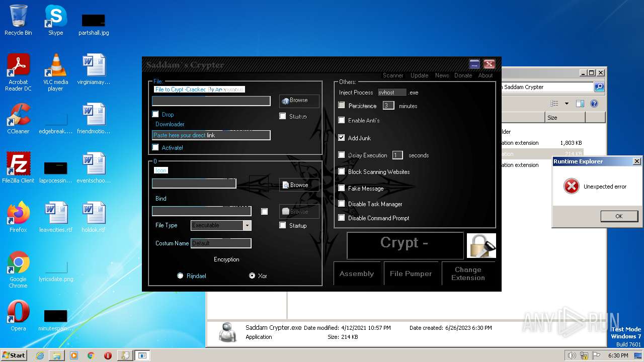Enable the Enable Anti's checkbox

click(342, 120)
